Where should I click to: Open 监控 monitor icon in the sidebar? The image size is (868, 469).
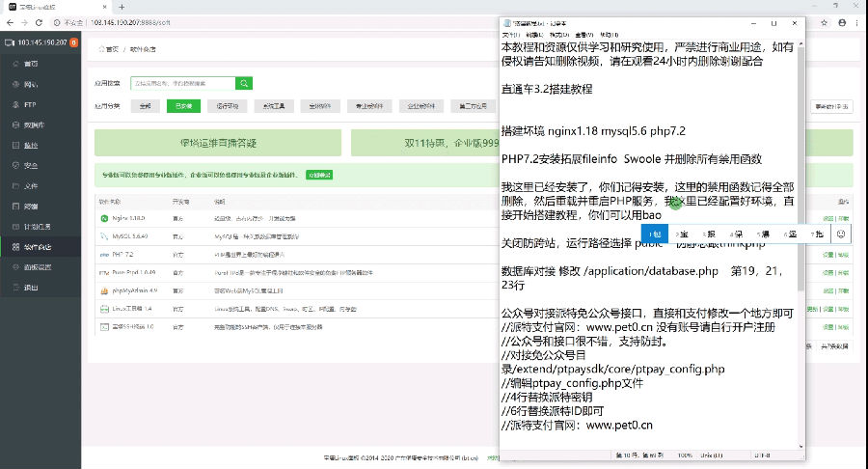16,145
